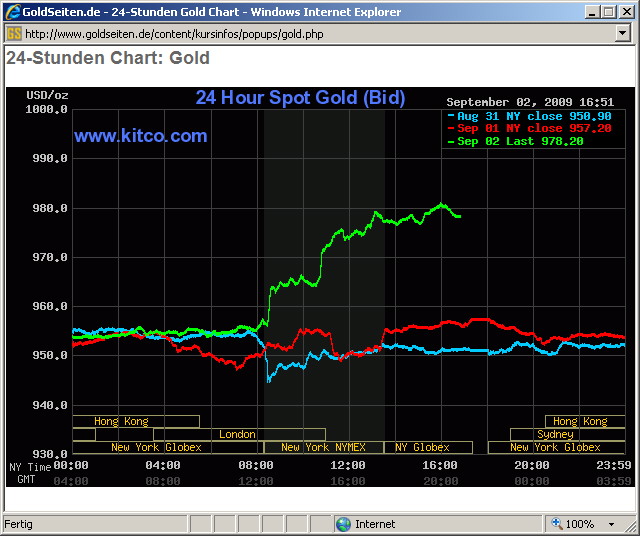Maximize the Internet Explorer window
The image size is (640, 536).
coord(608,12)
